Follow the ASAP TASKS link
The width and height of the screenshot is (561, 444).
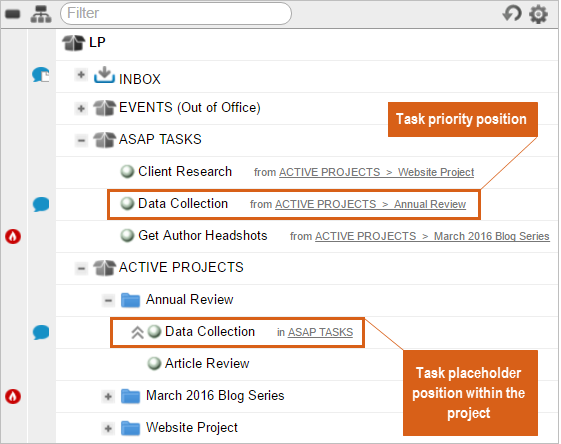(321, 332)
